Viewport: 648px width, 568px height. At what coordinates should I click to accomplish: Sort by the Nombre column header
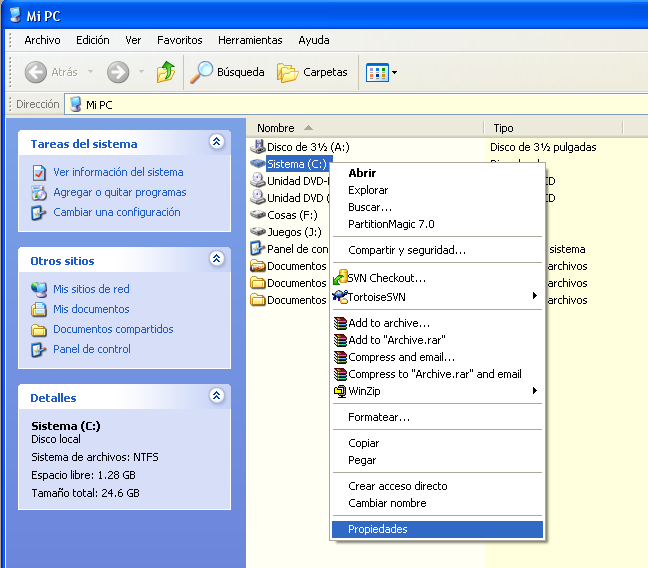(364, 128)
